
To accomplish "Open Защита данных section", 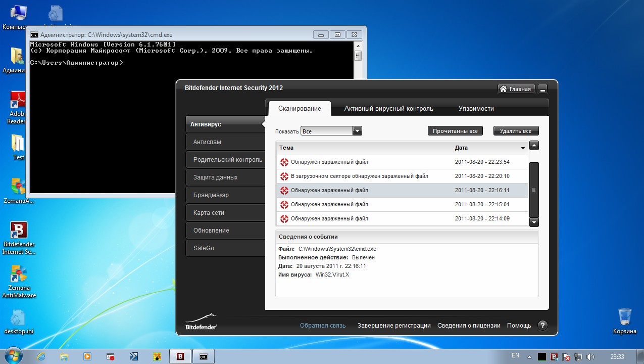I will 225,177.
